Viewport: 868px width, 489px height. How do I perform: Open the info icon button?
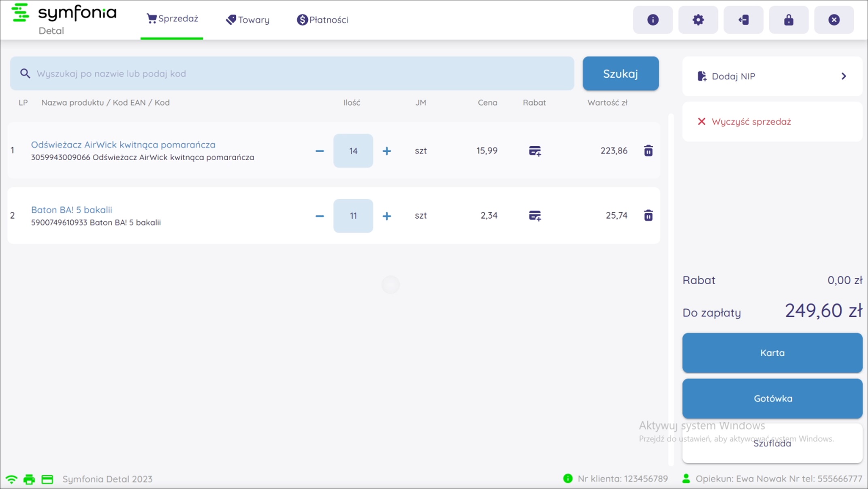pos(653,20)
